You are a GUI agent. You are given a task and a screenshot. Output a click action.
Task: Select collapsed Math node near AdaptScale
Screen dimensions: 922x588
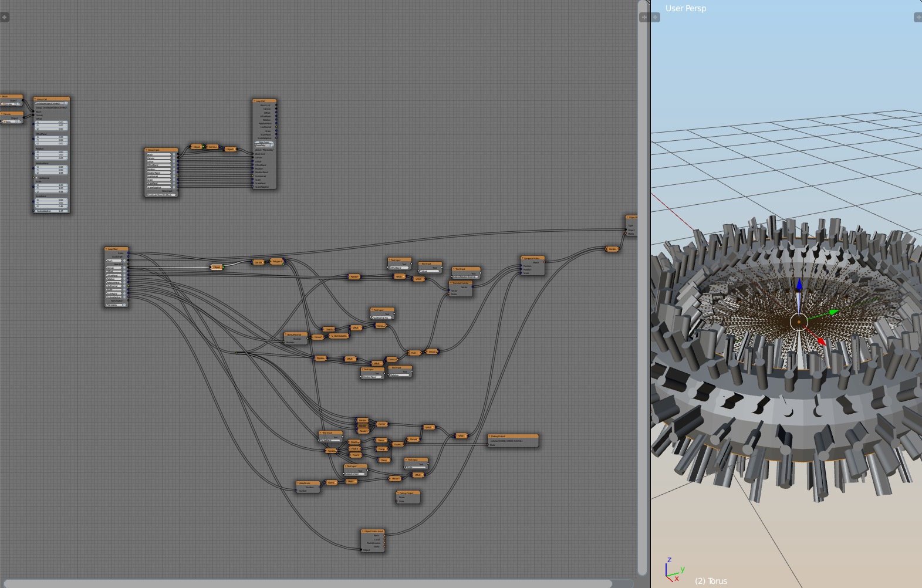tap(351, 481)
